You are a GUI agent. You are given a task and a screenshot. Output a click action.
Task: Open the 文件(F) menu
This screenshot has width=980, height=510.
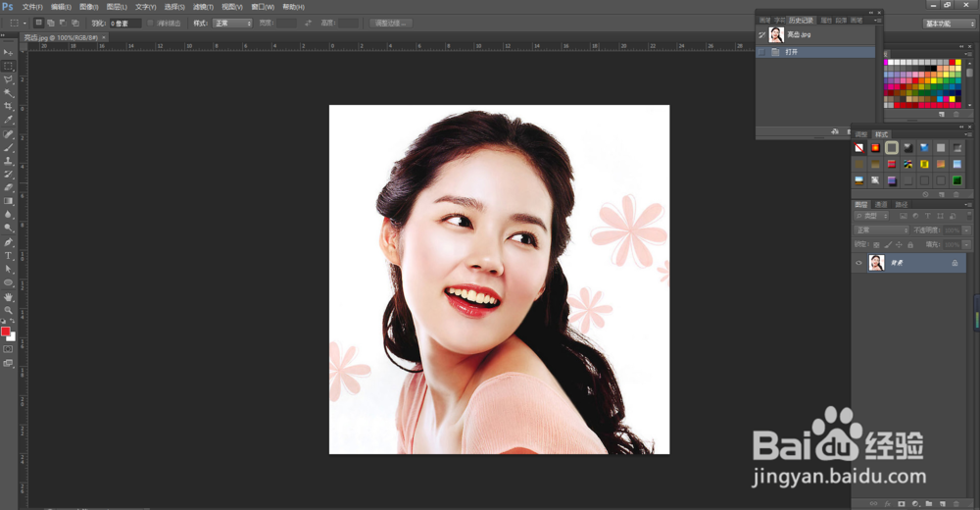coord(32,7)
